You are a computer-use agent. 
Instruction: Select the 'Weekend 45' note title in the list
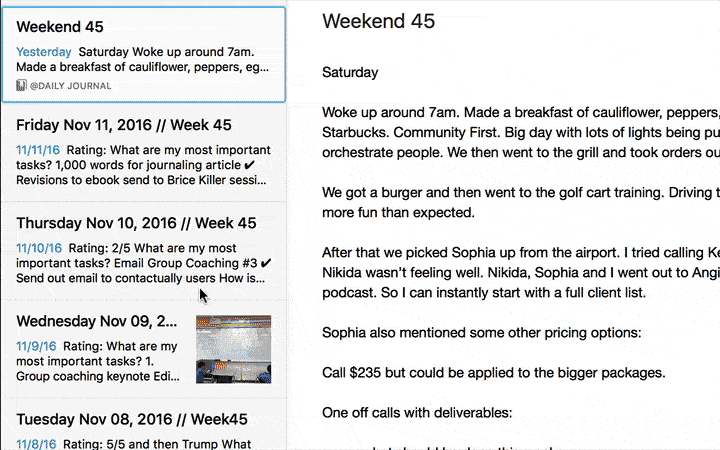tap(60, 27)
